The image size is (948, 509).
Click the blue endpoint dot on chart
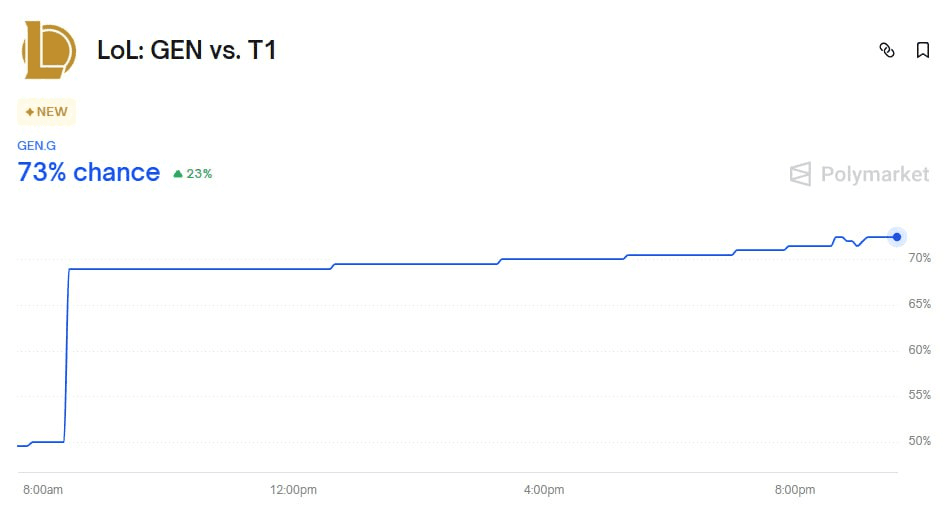pos(897,237)
